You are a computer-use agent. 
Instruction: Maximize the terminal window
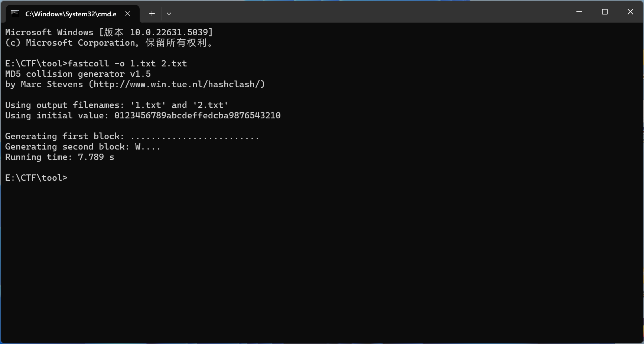tap(605, 12)
